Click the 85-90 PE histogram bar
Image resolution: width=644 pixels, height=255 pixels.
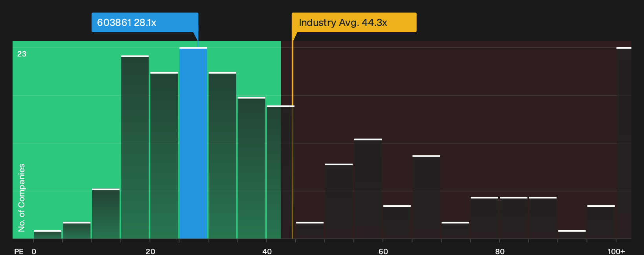(543, 218)
